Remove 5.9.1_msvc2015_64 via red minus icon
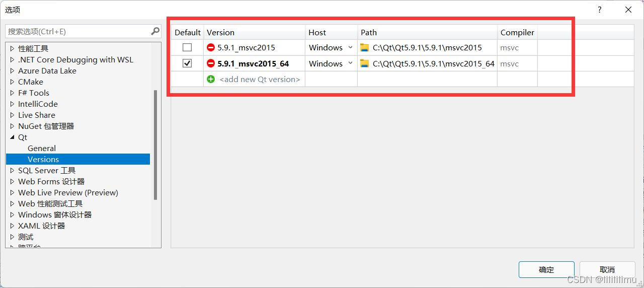Image resolution: width=644 pixels, height=288 pixels. pyautogui.click(x=211, y=63)
